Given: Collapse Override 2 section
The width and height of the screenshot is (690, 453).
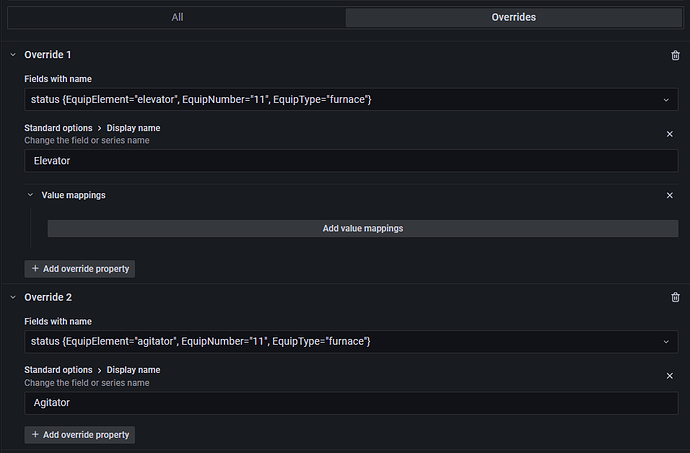Looking at the screenshot, I should coord(12,297).
